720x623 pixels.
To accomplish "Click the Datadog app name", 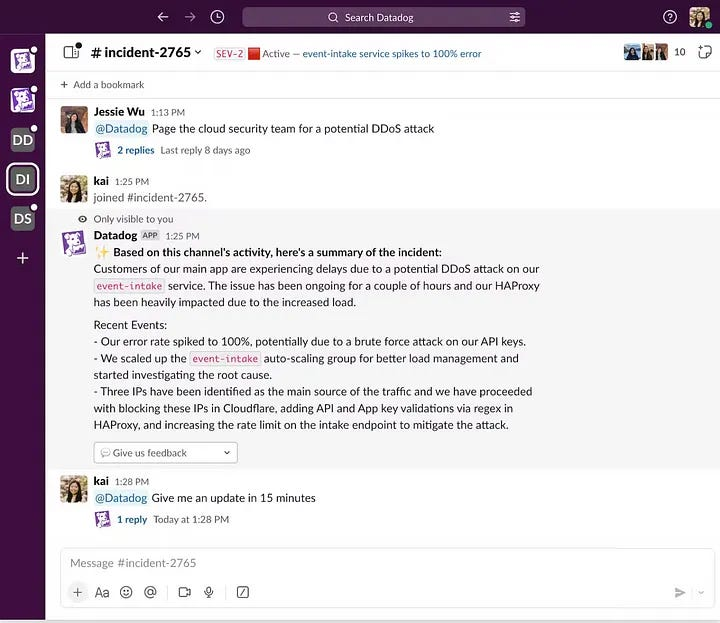I will point(115,235).
